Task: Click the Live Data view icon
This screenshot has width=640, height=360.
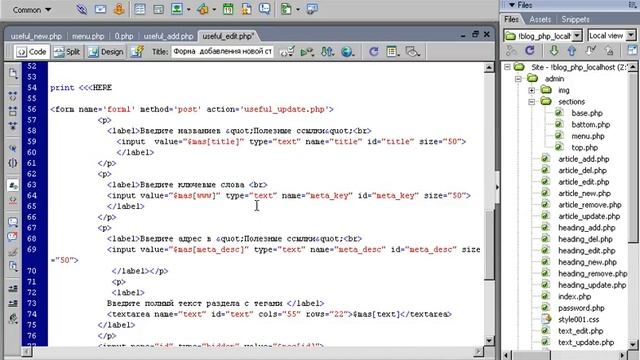Action: coord(138,52)
